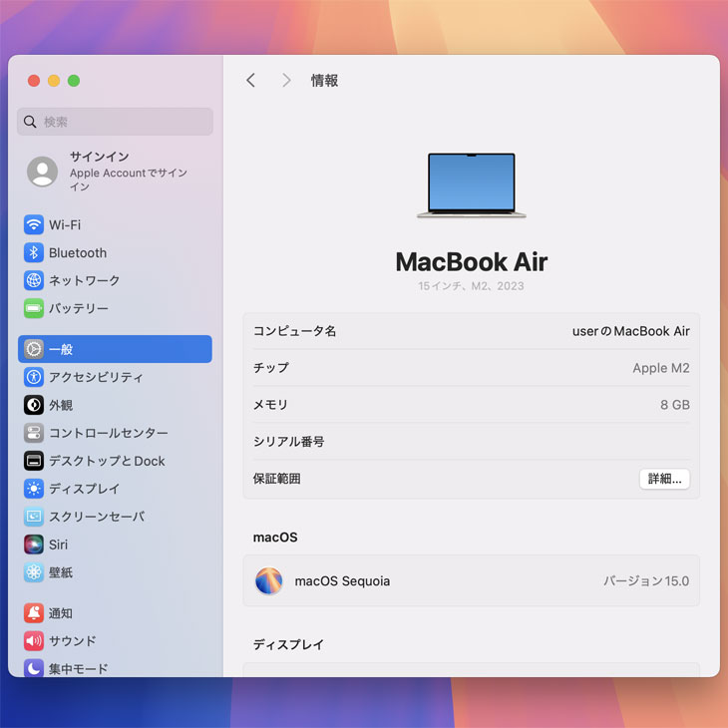Click the 壁紙 wallpaper icon
Screen dimensions: 728x728
pyautogui.click(x=34, y=572)
